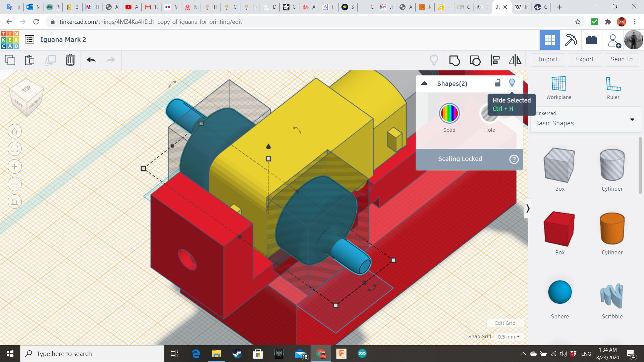Toggle Hide Selected lightbulb in Shapes panel
Image resolution: width=644 pixels, height=362 pixels.
tap(512, 83)
